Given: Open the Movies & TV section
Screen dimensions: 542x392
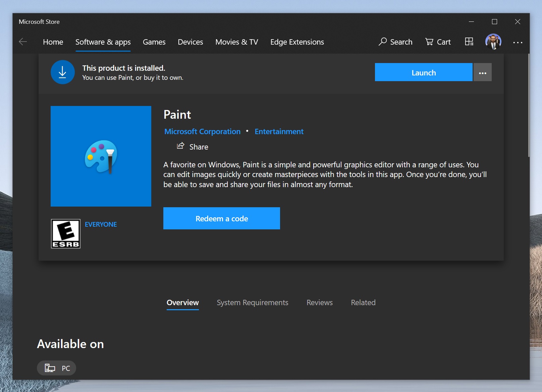Looking at the screenshot, I should [237, 42].
